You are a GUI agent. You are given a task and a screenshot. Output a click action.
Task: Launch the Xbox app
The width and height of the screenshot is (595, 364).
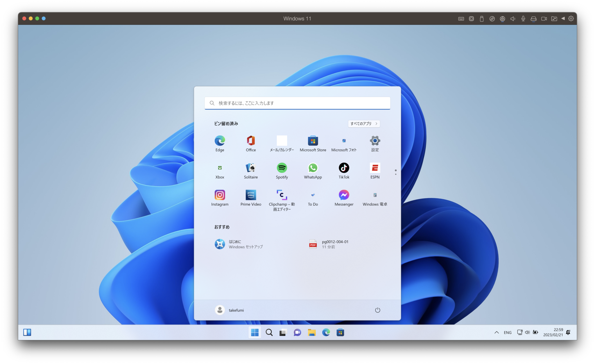(x=220, y=171)
